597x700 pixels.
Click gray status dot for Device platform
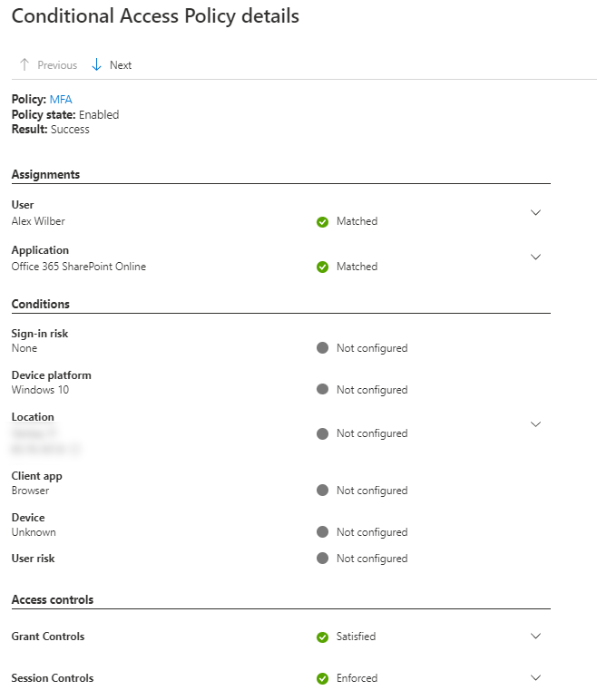click(x=322, y=390)
